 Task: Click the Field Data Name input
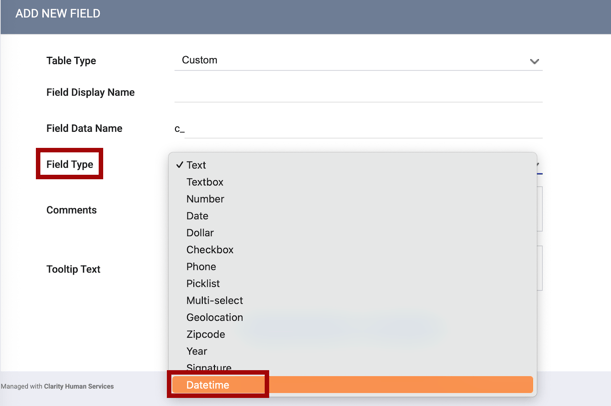click(x=358, y=128)
